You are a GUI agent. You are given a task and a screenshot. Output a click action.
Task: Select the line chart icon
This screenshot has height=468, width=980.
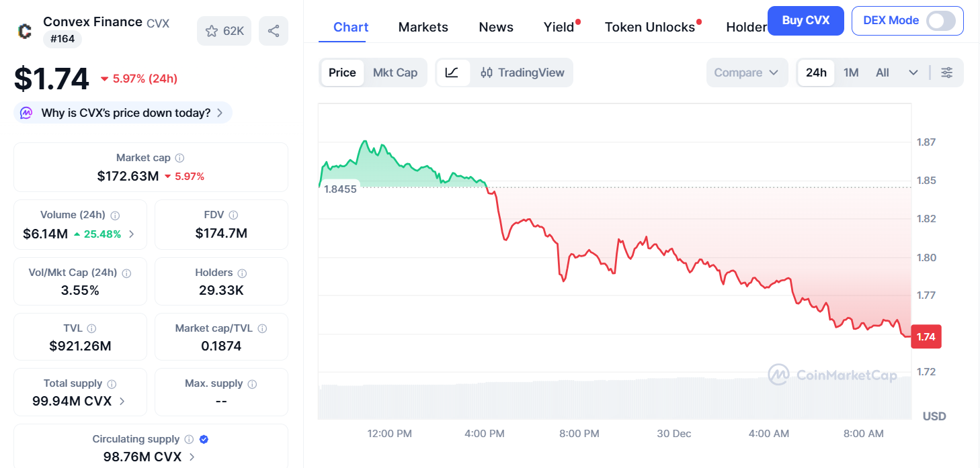point(452,73)
